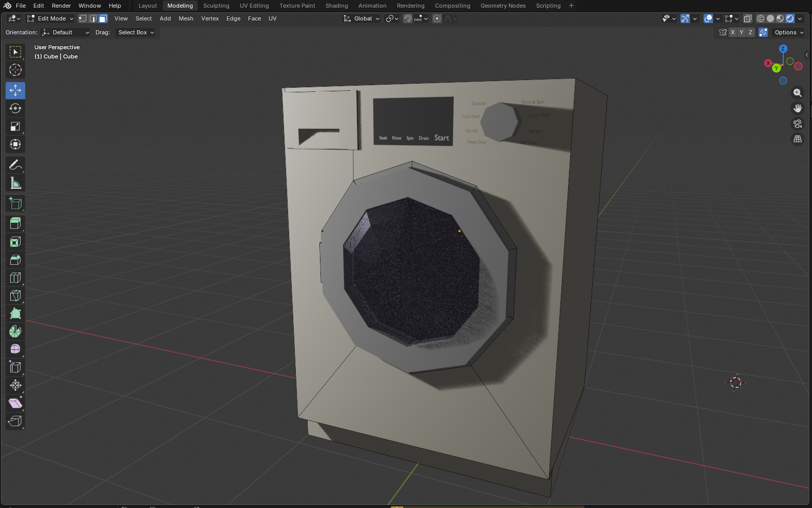Screen dimensions: 812x508
Task: Enable vertex select mode
Action: (x=83, y=18)
